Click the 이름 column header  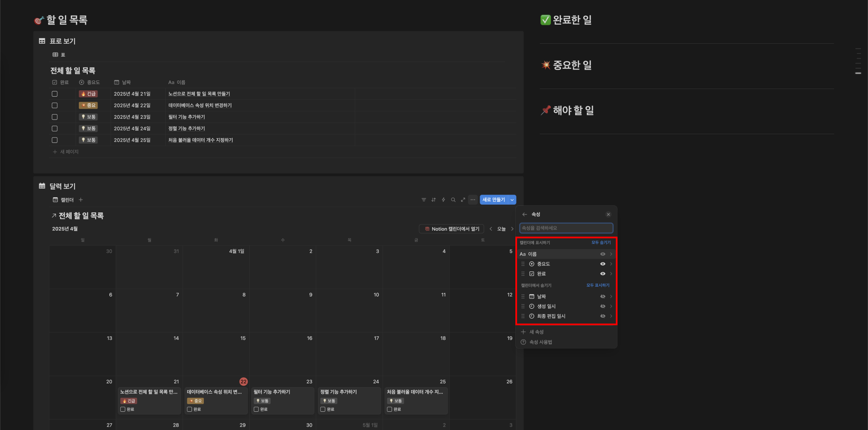[x=177, y=82]
